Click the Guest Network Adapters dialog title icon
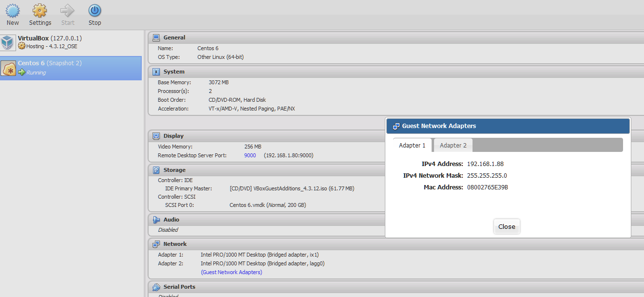644x297 pixels. point(396,126)
